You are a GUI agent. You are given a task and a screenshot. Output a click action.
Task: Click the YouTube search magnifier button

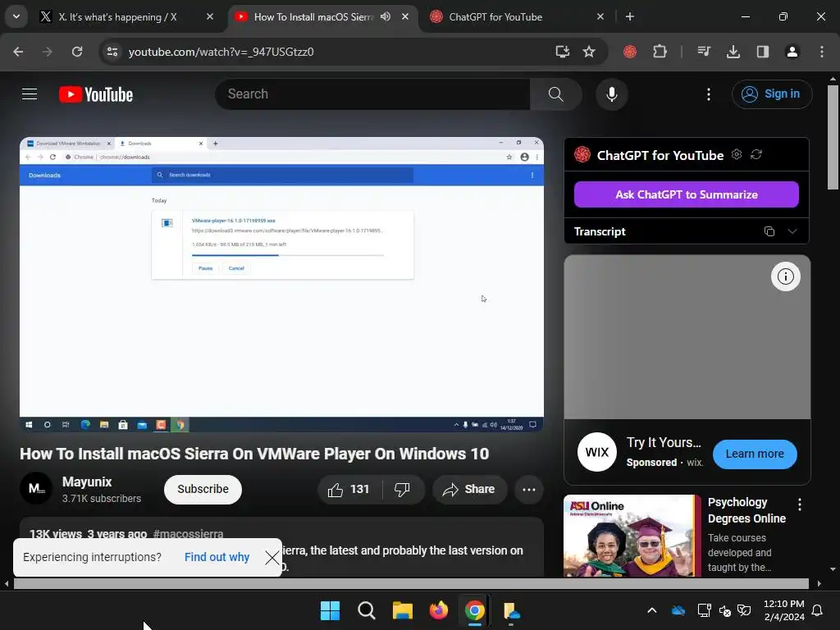tap(555, 94)
